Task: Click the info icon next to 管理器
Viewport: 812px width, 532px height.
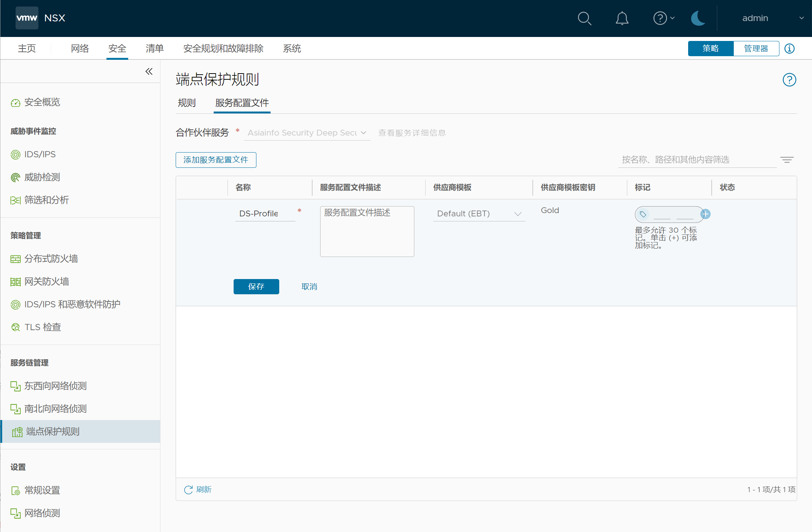Action: point(789,49)
